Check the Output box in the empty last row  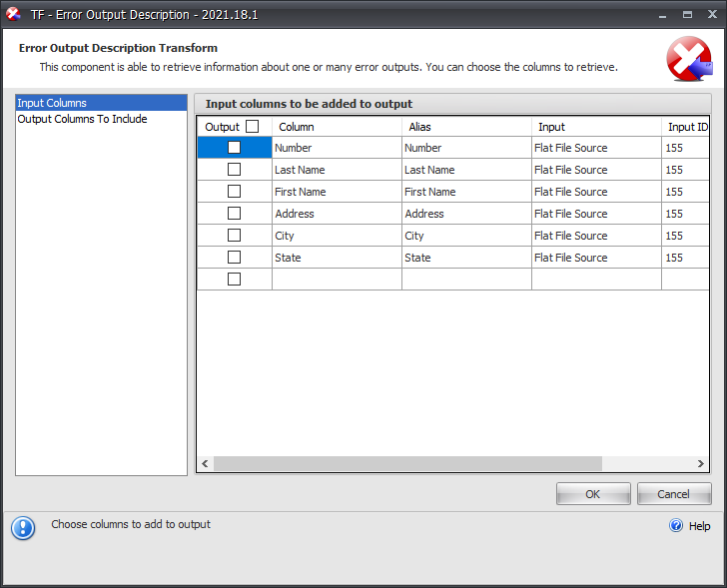pyautogui.click(x=234, y=279)
